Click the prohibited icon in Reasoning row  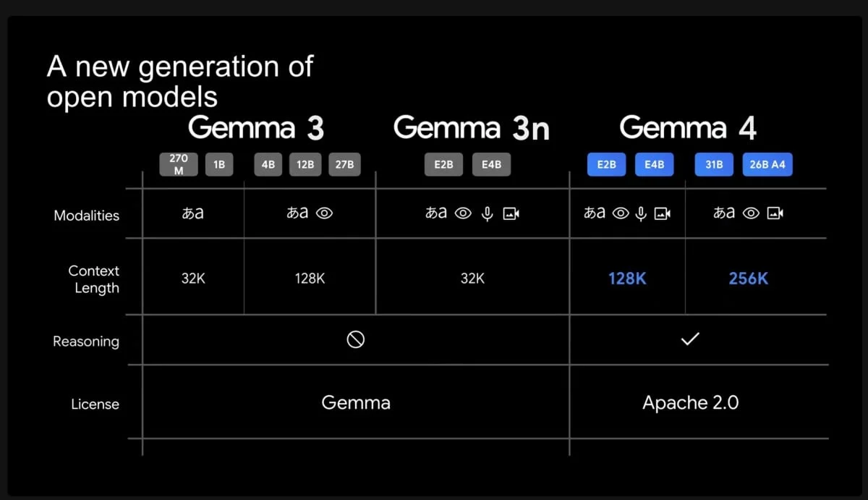pyautogui.click(x=355, y=339)
